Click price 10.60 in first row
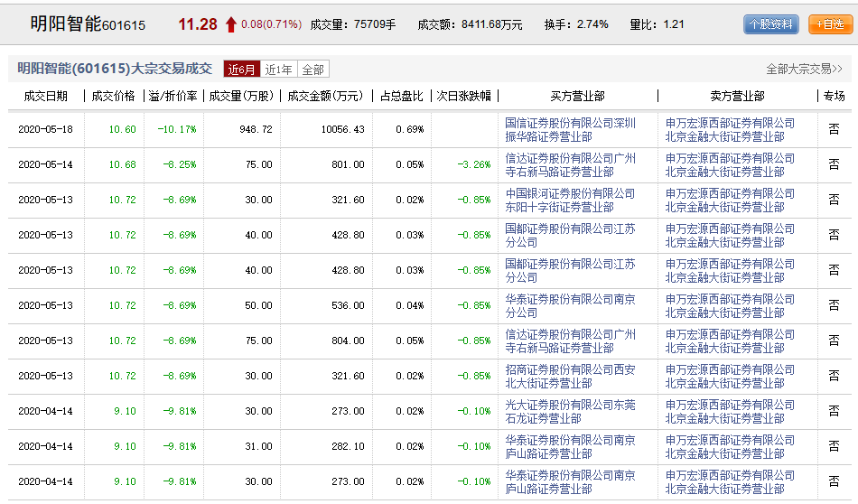 click(122, 130)
